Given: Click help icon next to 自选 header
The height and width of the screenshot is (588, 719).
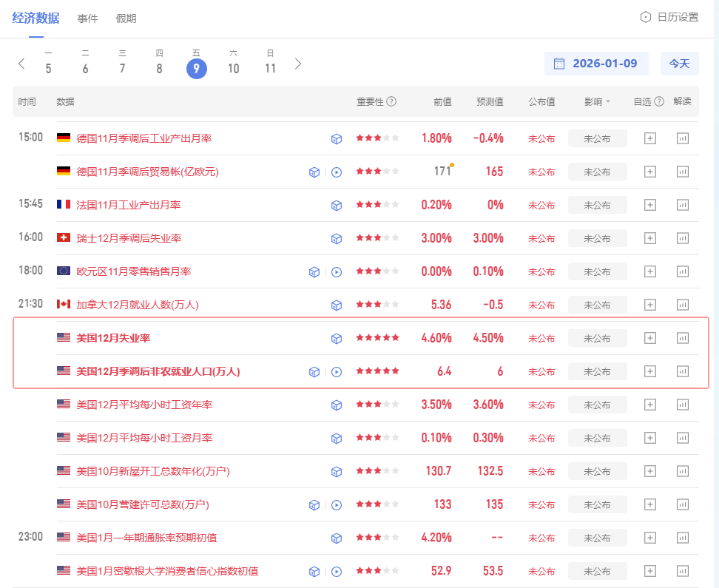Looking at the screenshot, I should coord(659,101).
